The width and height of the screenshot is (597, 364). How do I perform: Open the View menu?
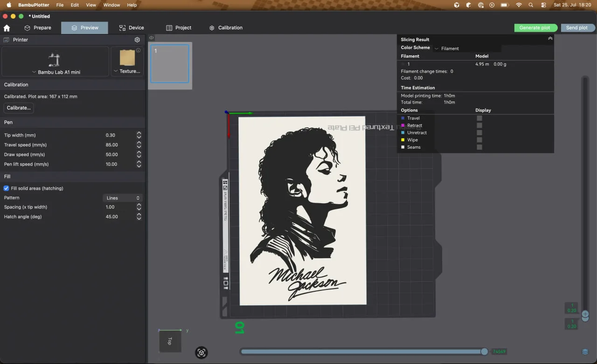pos(91,5)
